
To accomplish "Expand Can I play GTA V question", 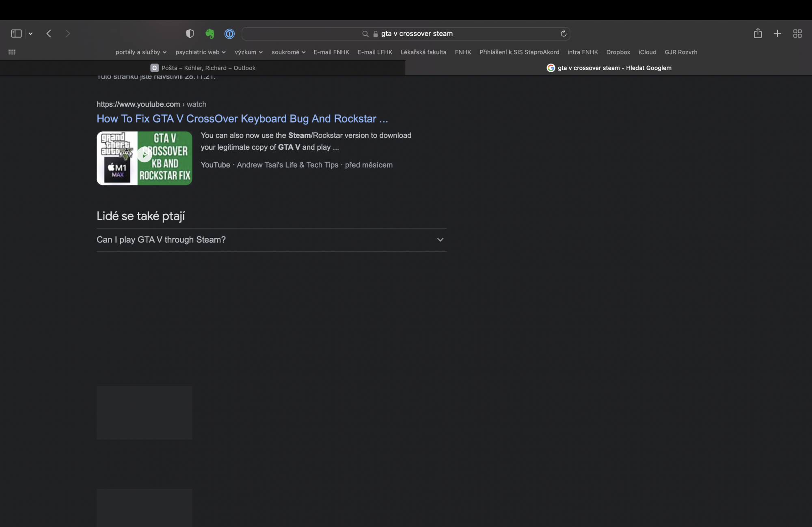I will pyautogui.click(x=271, y=240).
